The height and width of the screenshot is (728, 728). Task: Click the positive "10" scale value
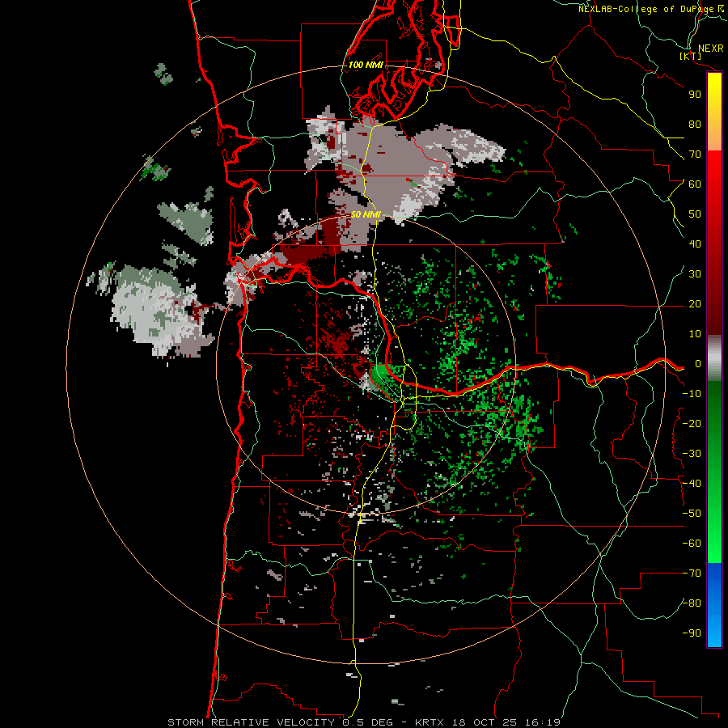click(x=695, y=334)
